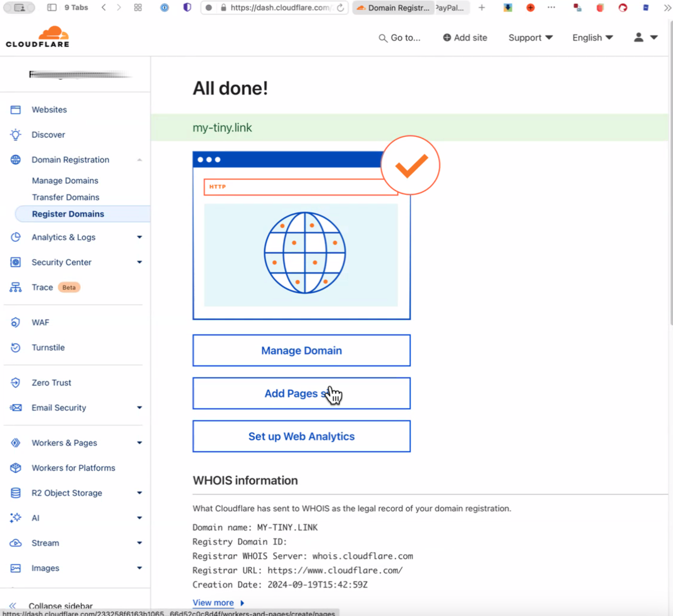The image size is (673, 616).
Task: Click the Turnstile icon
Action: tap(16, 348)
